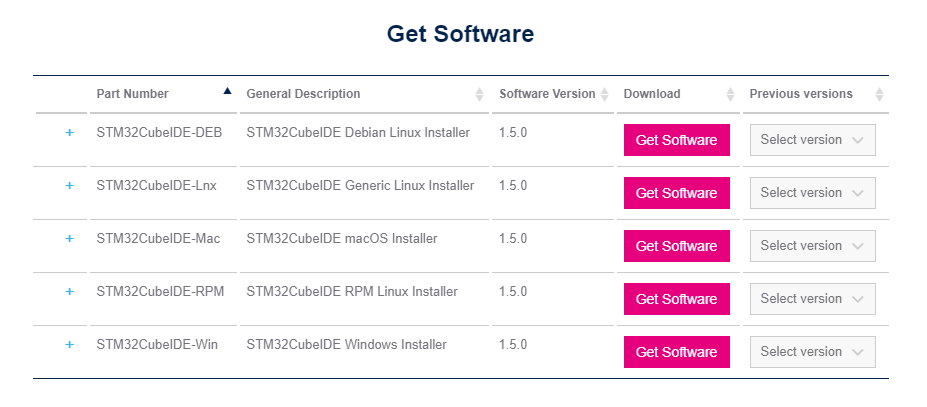The width and height of the screenshot is (927, 407).
Task: Sort by Download column arrows
Action: 729,94
